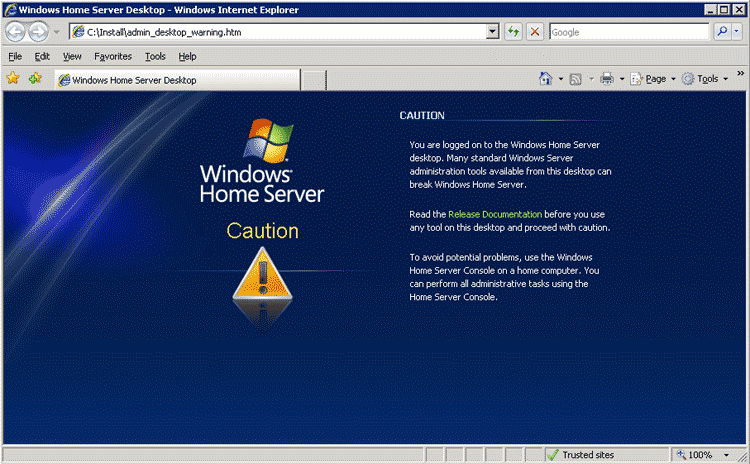Click the 100% zoom level button
The image size is (750, 464).
click(695, 454)
